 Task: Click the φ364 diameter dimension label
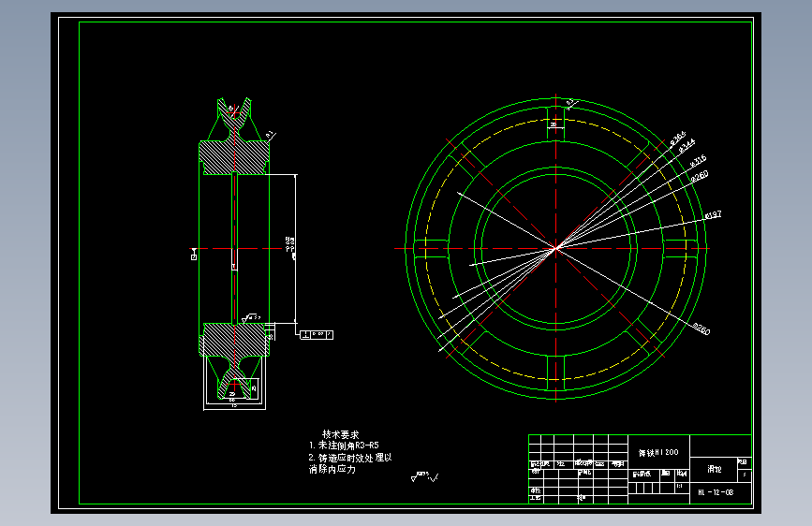pyautogui.click(x=677, y=139)
